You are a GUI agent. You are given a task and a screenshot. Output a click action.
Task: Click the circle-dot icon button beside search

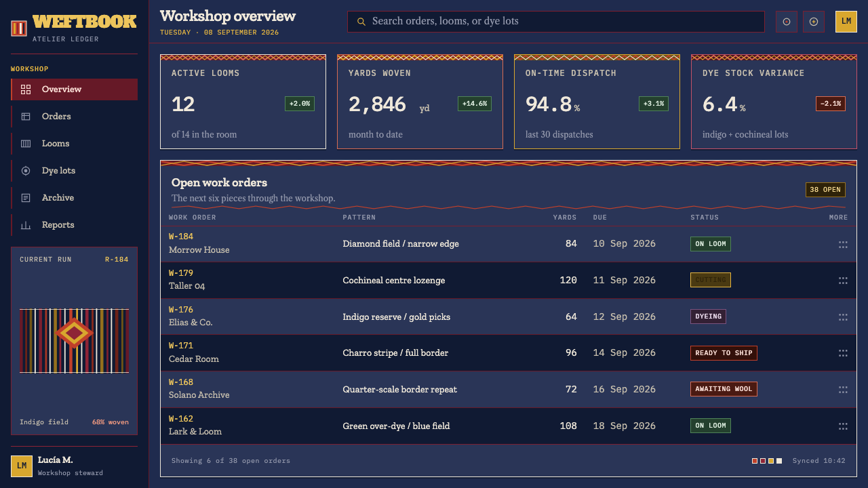(x=787, y=22)
